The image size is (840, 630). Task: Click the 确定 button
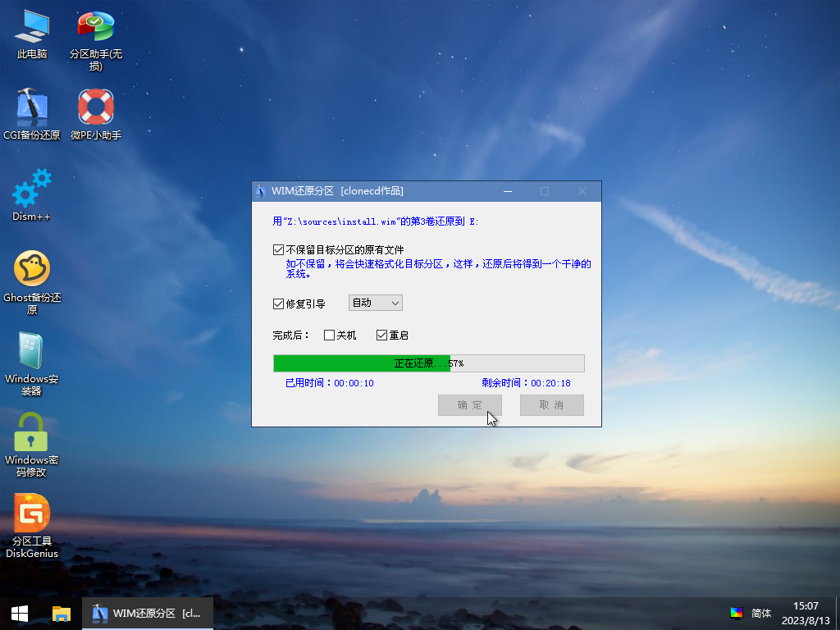pos(470,405)
